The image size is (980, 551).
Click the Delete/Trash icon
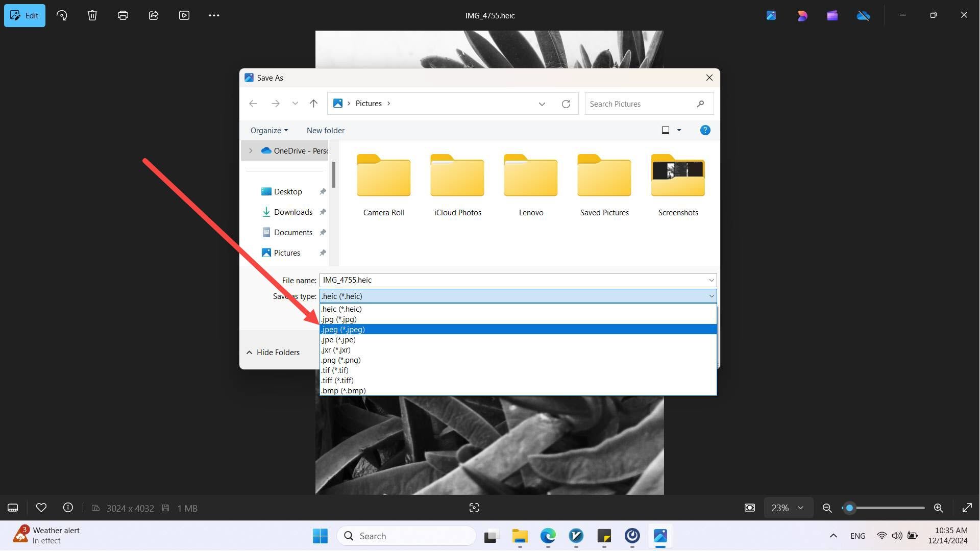coord(91,15)
